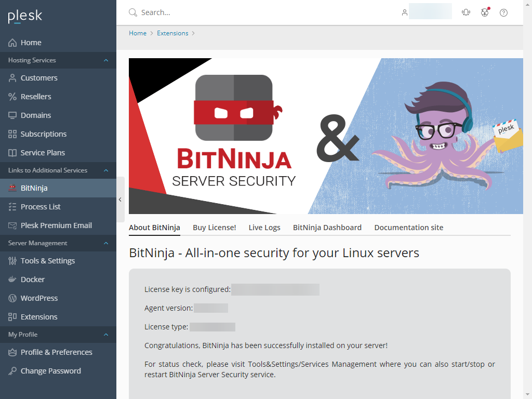Open the BitNinja sidebar icon

coord(11,188)
